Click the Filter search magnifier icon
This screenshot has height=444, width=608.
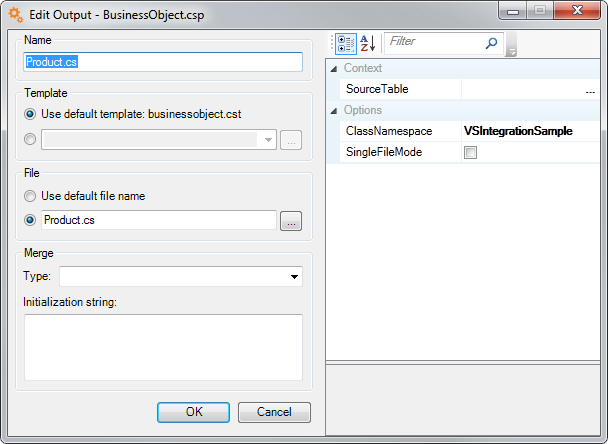(x=491, y=43)
